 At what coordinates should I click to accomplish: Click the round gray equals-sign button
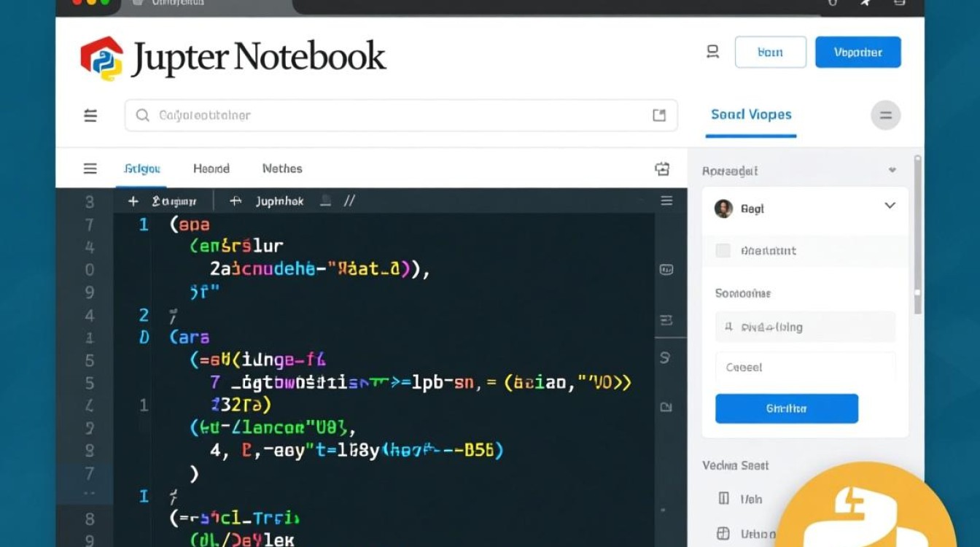(886, 115)
